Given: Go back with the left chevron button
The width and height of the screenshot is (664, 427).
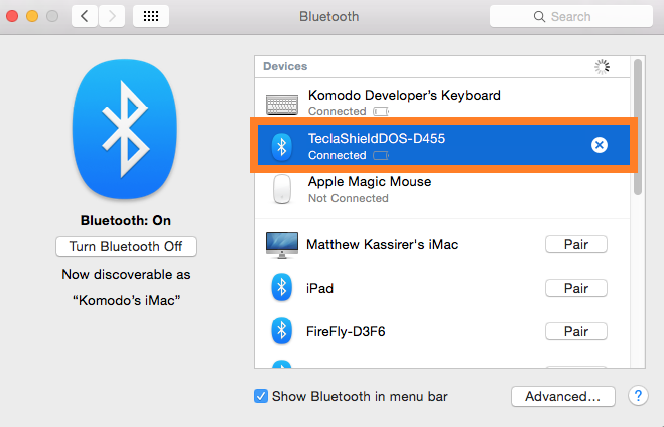Looking at the screenshot, I should point(85,16).
